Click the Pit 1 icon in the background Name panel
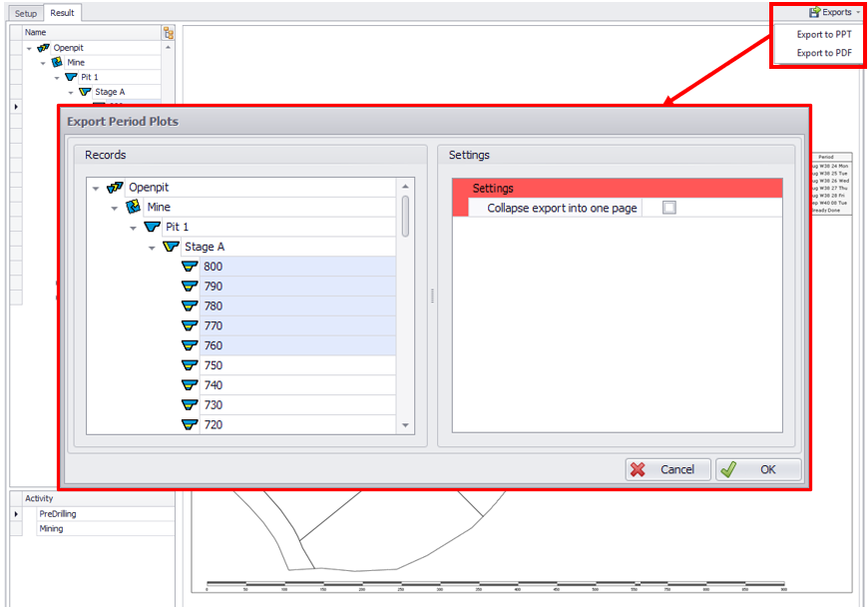868x607 pixels. 71,77
